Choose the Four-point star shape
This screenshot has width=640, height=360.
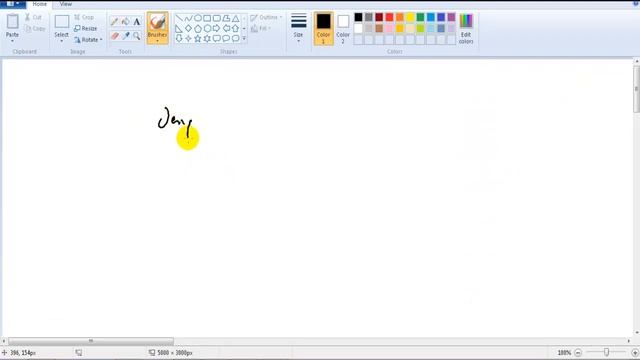coord(188,38)
